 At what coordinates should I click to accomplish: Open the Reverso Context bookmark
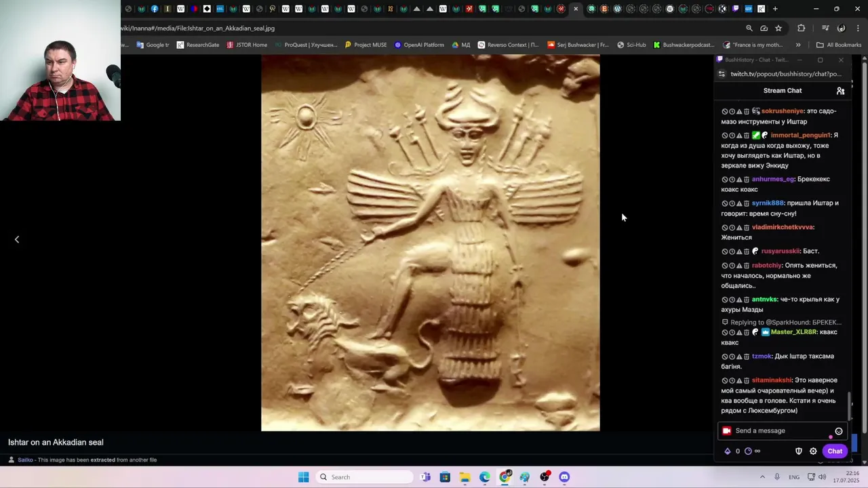point(508,45)
